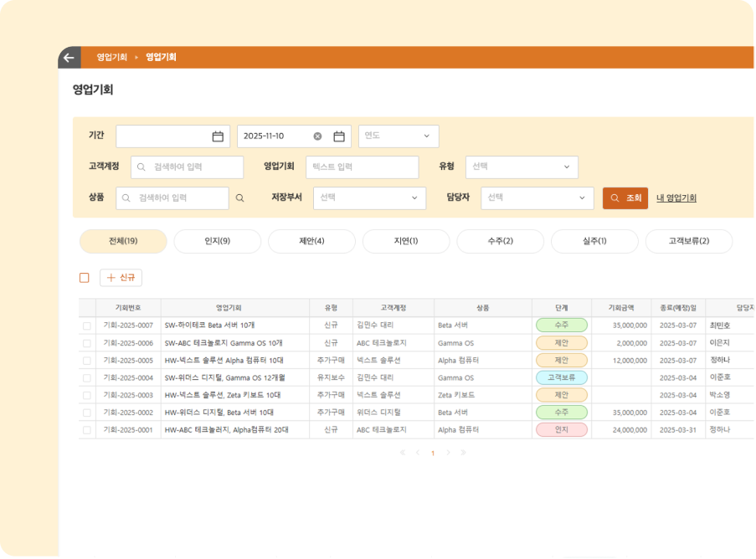The image size is (756, 559).
Task: Create new entry with 신규 button
Action: coord(121,278)
